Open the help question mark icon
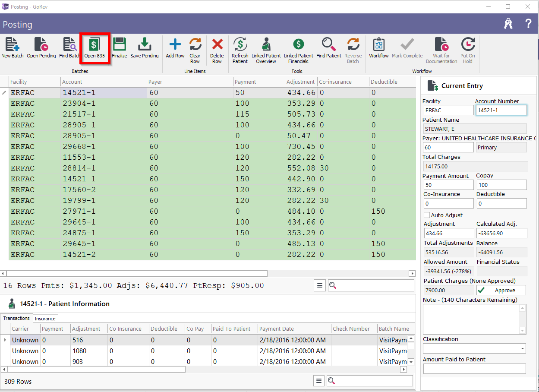The height and width of the screenshot is (392, 539). (x=528, y=24)
